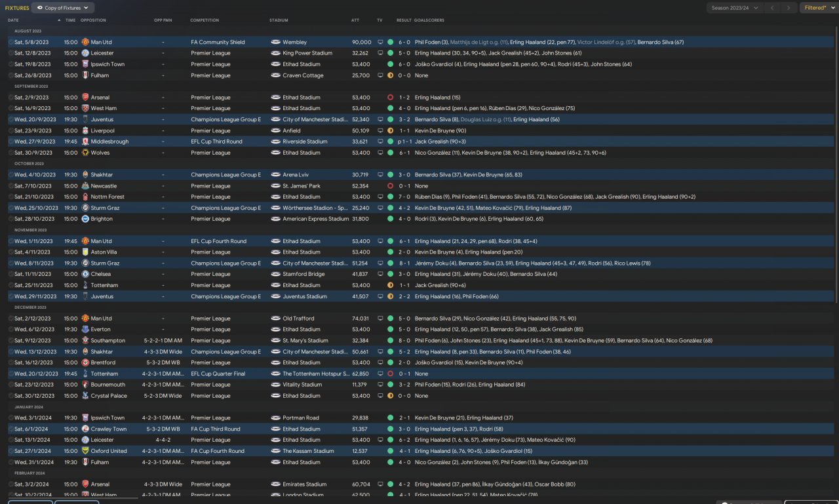Click the Wolves club badge
Screen dimensions: 839x504
coord(85,153)
